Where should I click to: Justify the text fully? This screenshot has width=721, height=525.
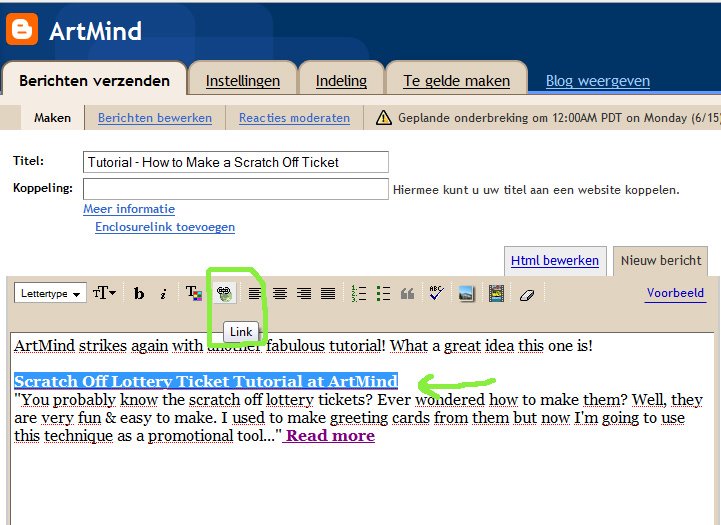click(x=328, y=293)
